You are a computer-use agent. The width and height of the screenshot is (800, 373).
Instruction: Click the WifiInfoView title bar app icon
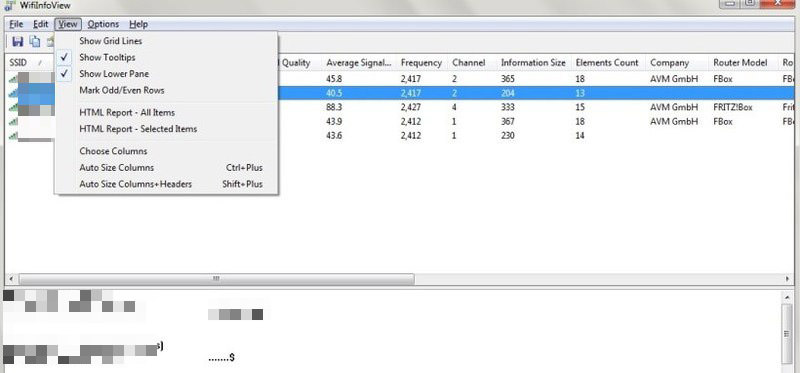pyautogui.click(x=9, y=6)
